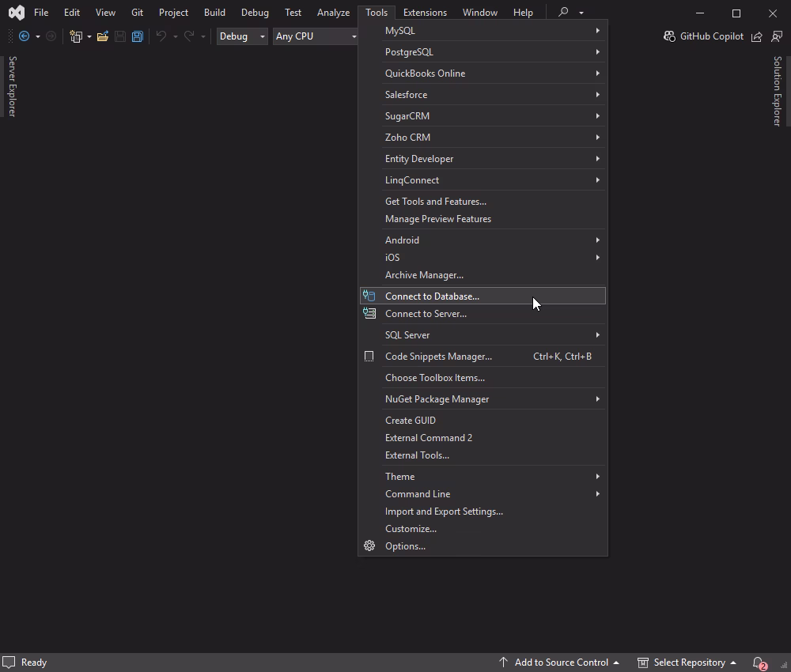Image resolution: width=791 pixels, height=672 pixels.
Task: Open Archive Manager
Action: coord(483,275)
